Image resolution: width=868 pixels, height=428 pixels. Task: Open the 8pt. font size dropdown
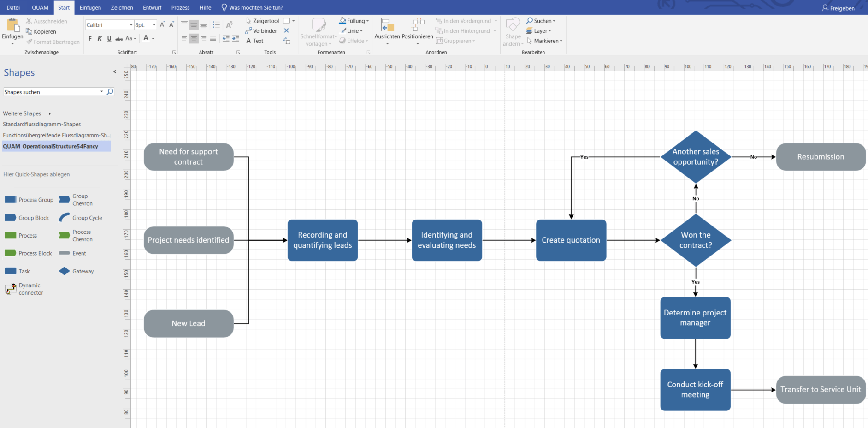[154, 25]
